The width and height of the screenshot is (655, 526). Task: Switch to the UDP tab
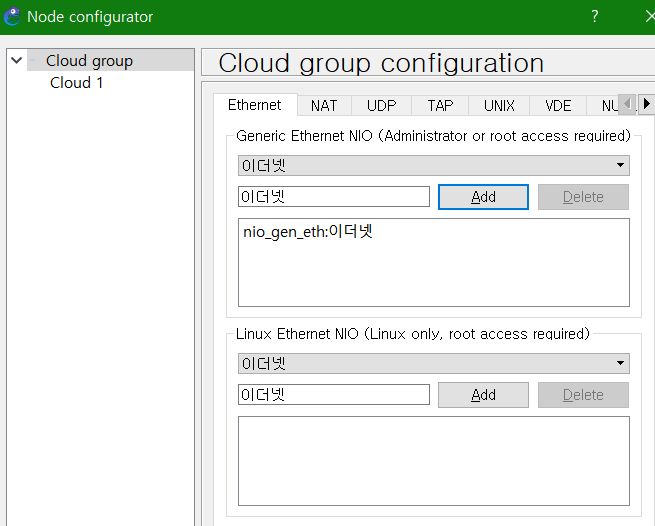pyautogui.click(x=381, y=106)
